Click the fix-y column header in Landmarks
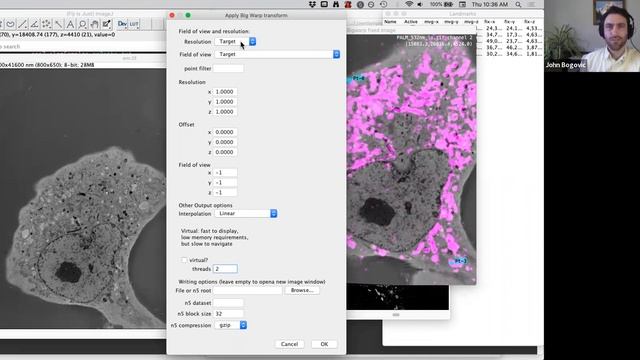This screenshot has height=360, width=640. pos(509,22)
